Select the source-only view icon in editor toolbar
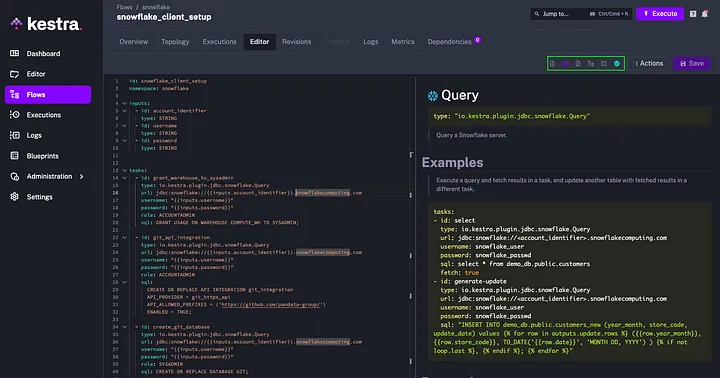The height and width of the screenshot is (378, 720). tap(552, 63)
